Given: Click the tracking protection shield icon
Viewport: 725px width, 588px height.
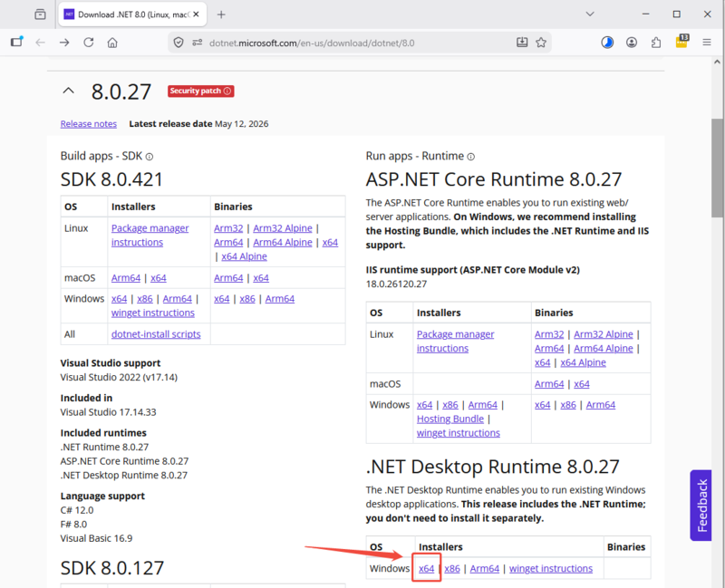Looking at the screenshot, I should click(179, 43).
